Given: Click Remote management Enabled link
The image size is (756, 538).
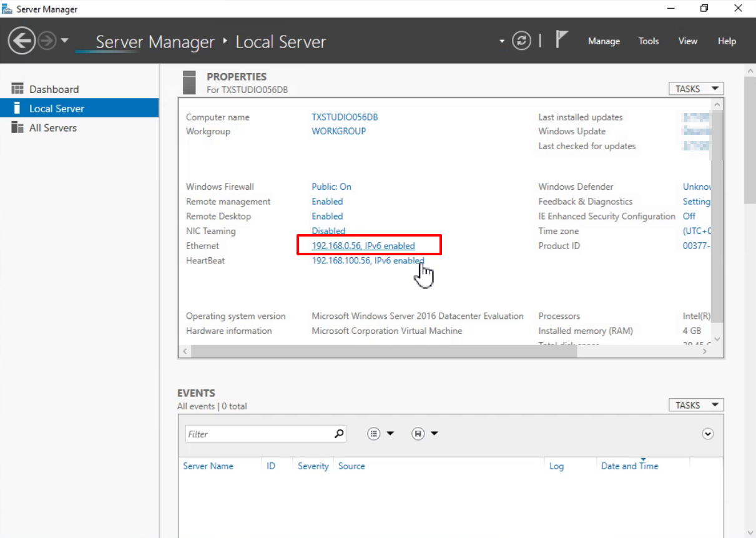Looking at the screenshot, I should (327, 202).
